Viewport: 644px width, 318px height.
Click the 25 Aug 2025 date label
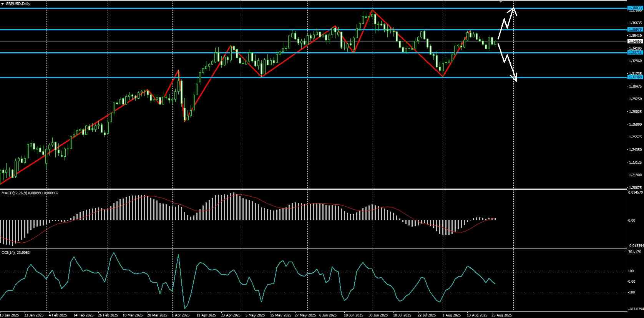pos(502,315)
